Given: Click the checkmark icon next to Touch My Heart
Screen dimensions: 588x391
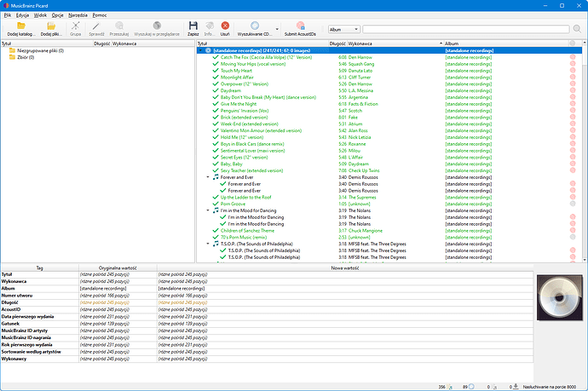Looking at the screenshot, I should [216, 71].
